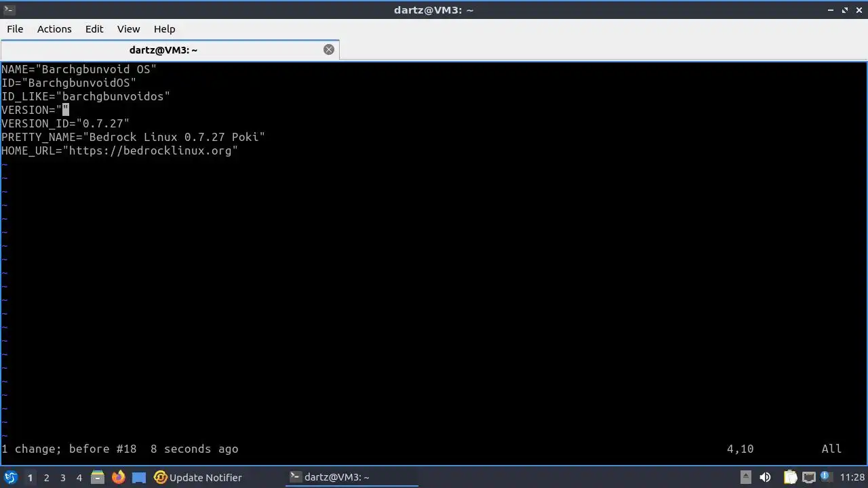Viewport: 868px width, 488px height.
Task: Open the Help menu
Action: 164,28
